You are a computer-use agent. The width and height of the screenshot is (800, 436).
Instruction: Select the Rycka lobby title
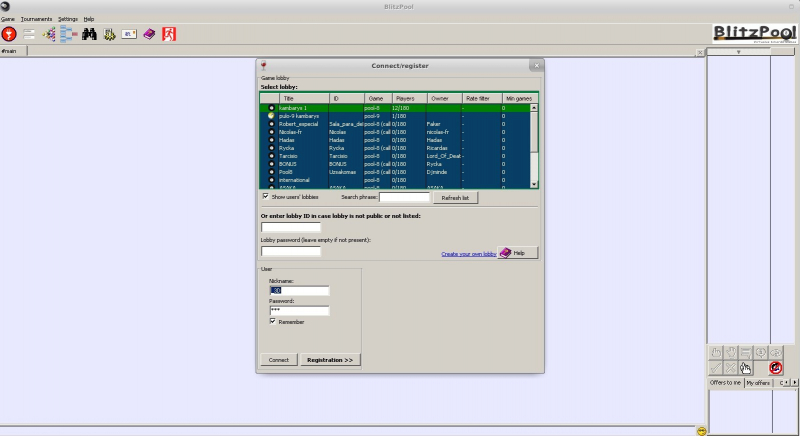(286, 148)
